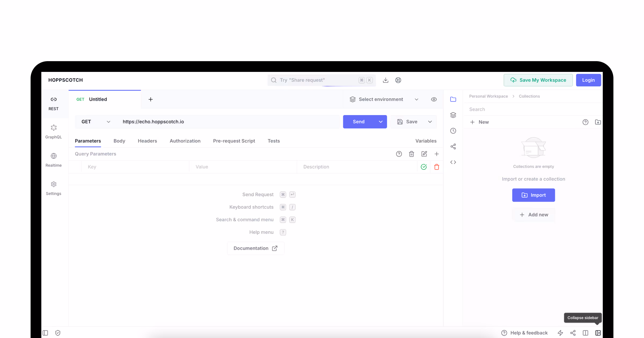The width and height of the screenshot is (644, 338).
Task: Clear all query parameters trash icon
Action: pos(411,154)
